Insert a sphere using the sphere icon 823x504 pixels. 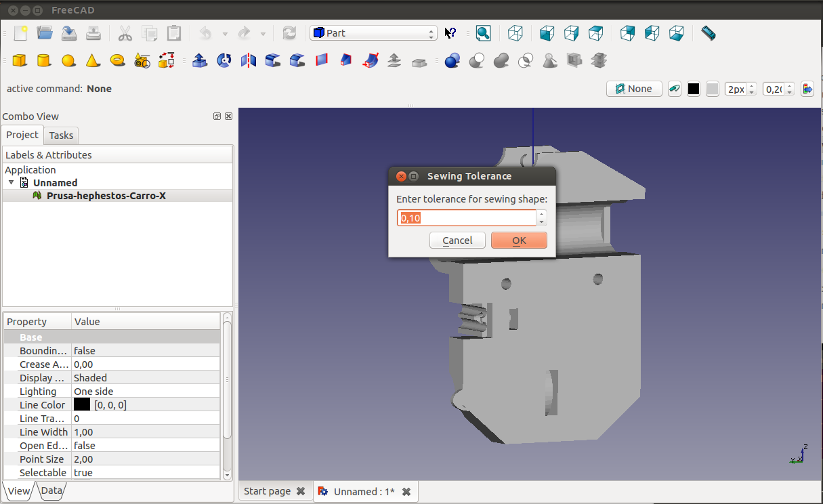[x=68, y=61]
